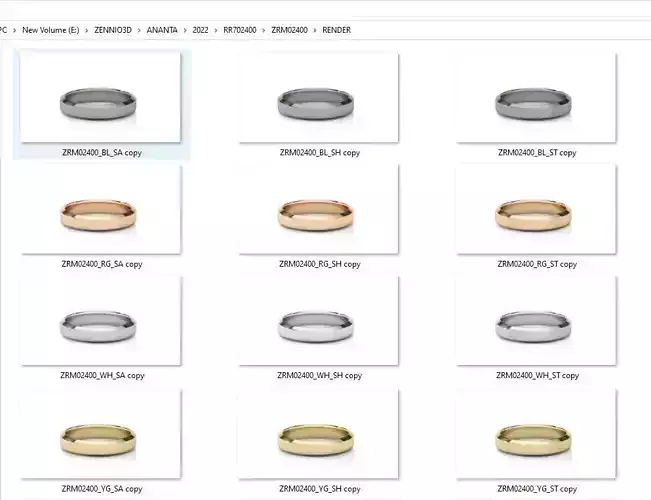Select the ZRM02400_BL_SH copy image
This screenshot has width=651, height=500.
click(318, 98)
